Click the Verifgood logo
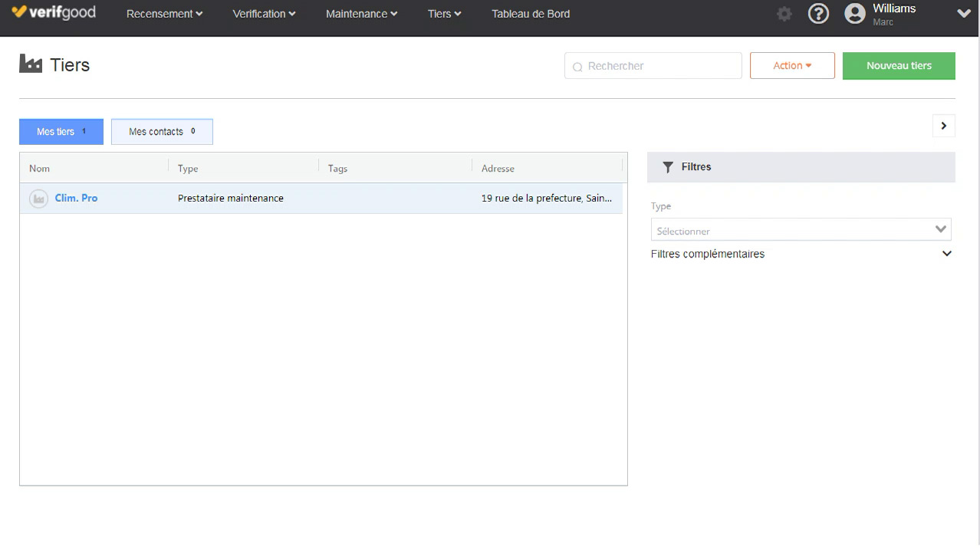980x552 pixels. (x=54, y=13)
